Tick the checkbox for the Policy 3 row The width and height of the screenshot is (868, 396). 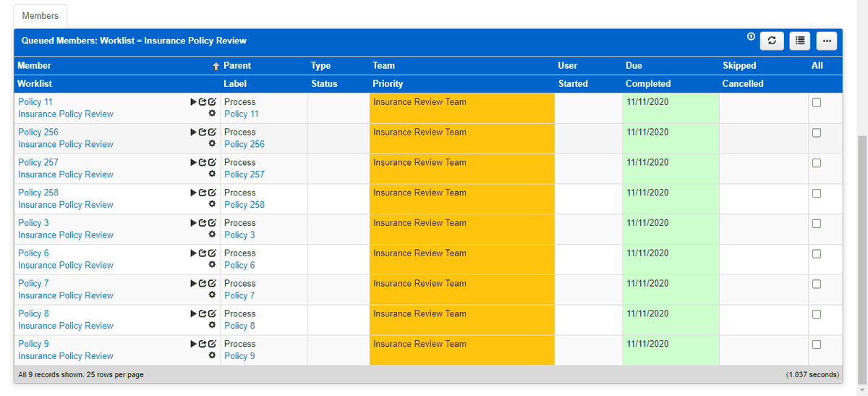(x=817, y=224)
